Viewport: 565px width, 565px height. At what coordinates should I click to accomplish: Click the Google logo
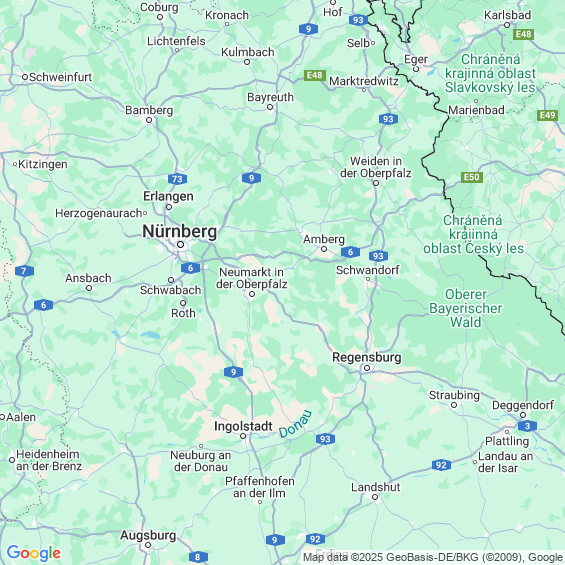[x=34, y=553]
